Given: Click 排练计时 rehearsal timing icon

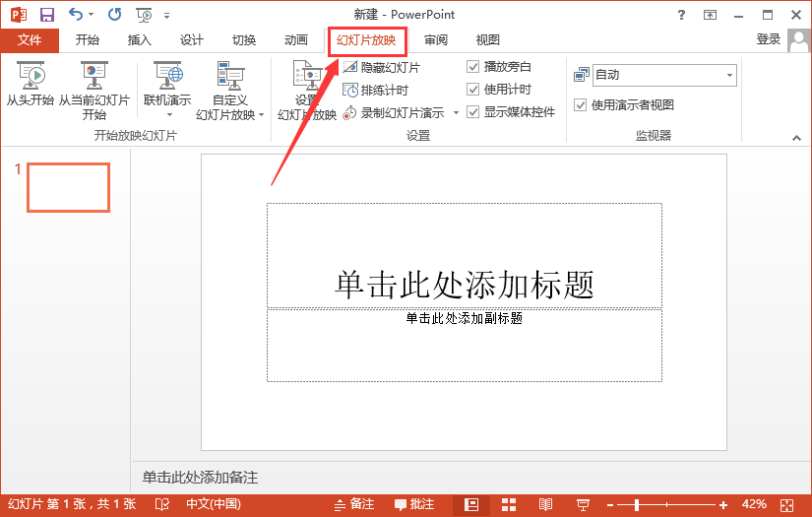Looking at the screenshot, I should [350, 90].
